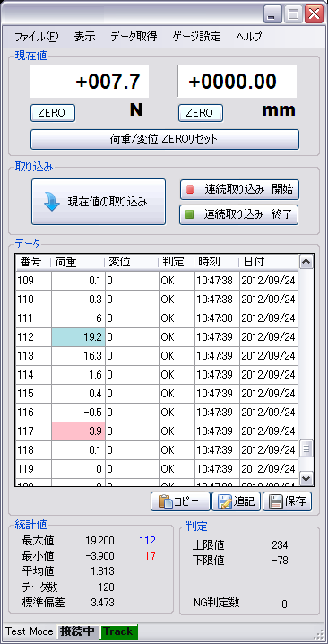328x644 pixels.
Task: Open the ヘルプ menu
Action: pos(249,37)
